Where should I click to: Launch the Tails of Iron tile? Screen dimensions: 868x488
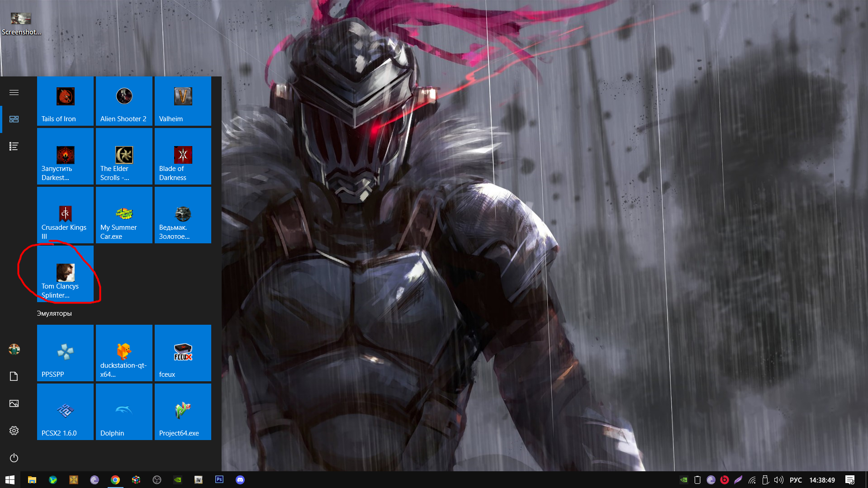(65, 101)
